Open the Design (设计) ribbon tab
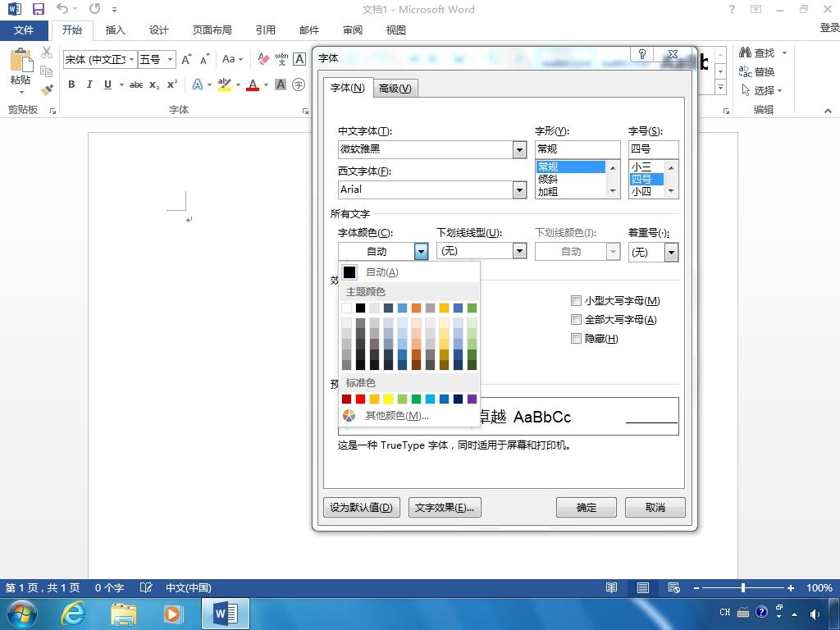 (158, 30)
